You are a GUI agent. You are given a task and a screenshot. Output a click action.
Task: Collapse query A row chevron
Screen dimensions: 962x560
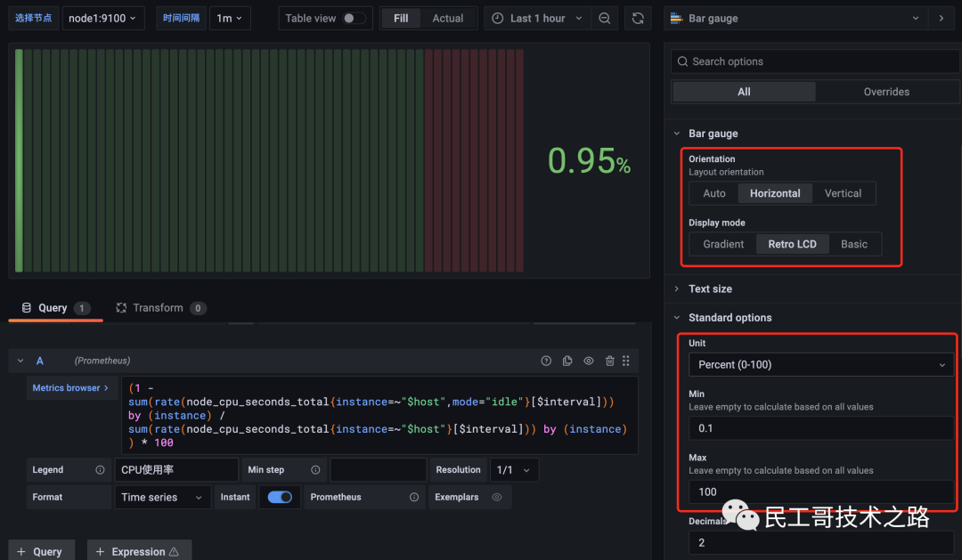coord(20,361)
